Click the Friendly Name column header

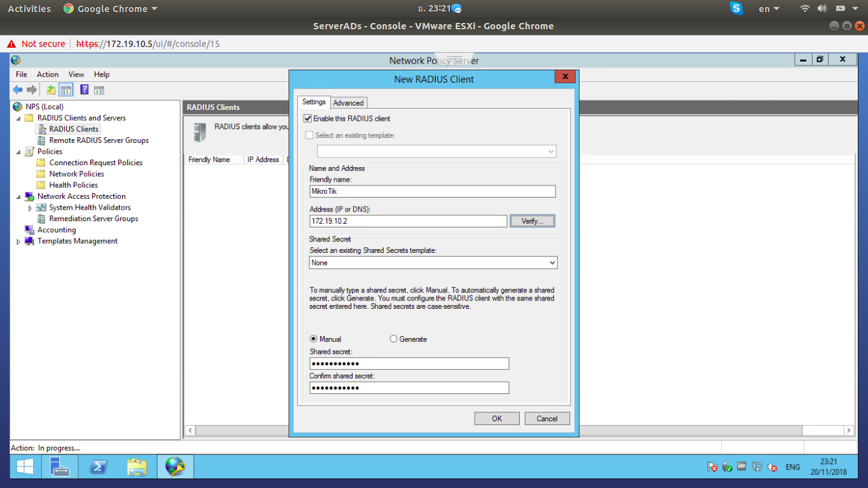click(x=214, y=159)
